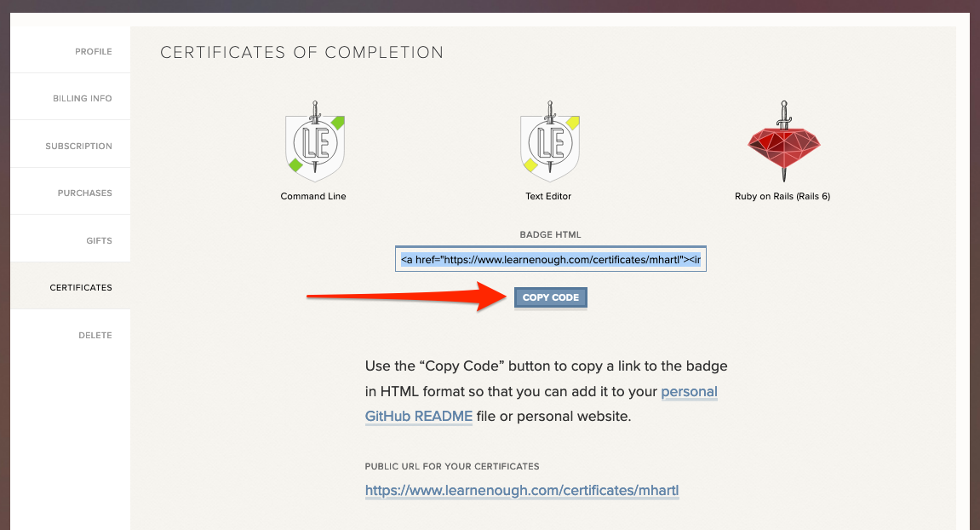Viewport: 980px width, 530px height.
Task: Open the DELETE account section
Action: click(x=95, y=335)
